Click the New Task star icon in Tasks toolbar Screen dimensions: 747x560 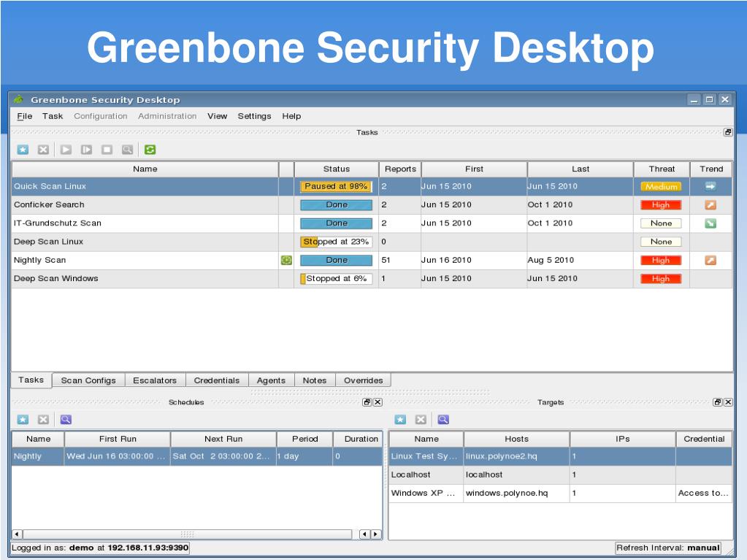point(23,150)
